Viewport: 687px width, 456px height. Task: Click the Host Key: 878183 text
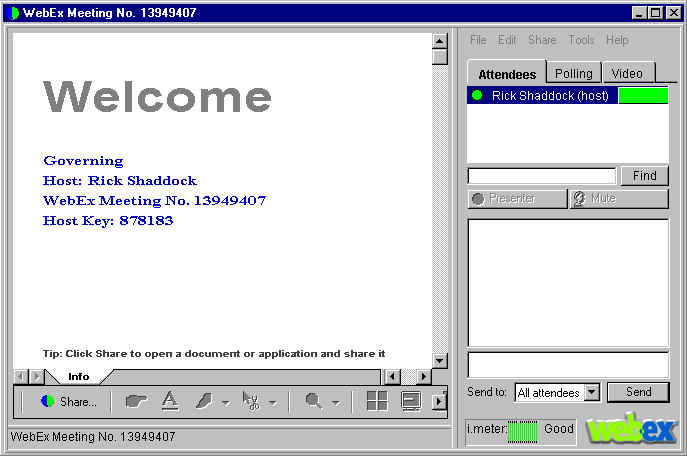[x=108, y=220]
